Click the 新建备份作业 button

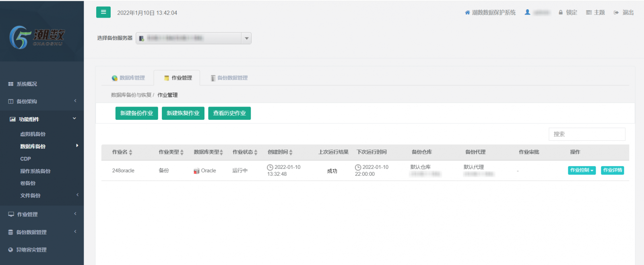tap(136, 113)
